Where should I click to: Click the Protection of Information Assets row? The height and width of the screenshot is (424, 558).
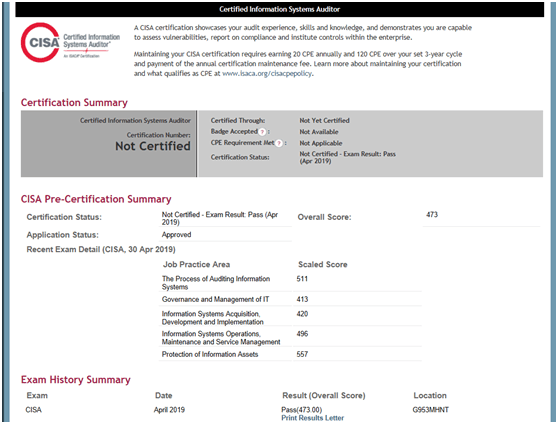coord(210,354)
